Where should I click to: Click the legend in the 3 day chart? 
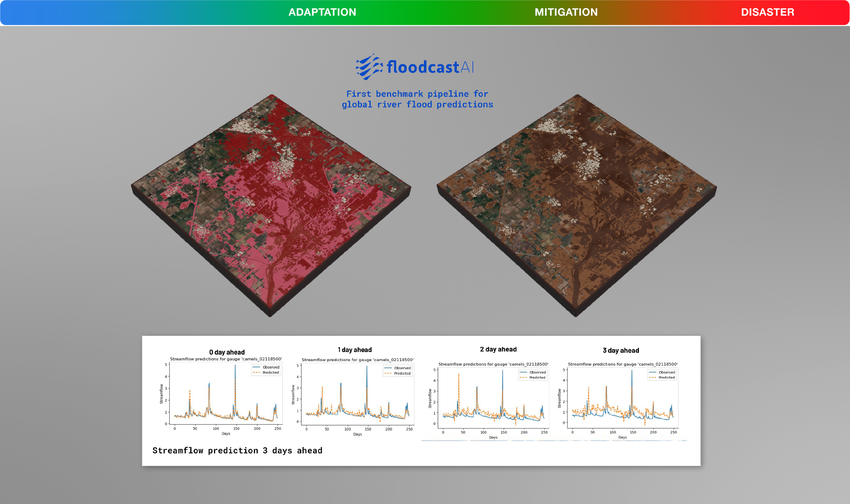point(662,375)
